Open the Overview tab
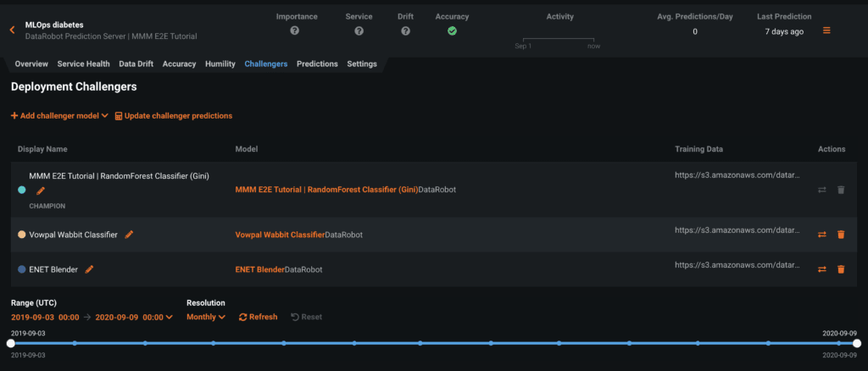868x371 pixels. click(x=31, y=64)
